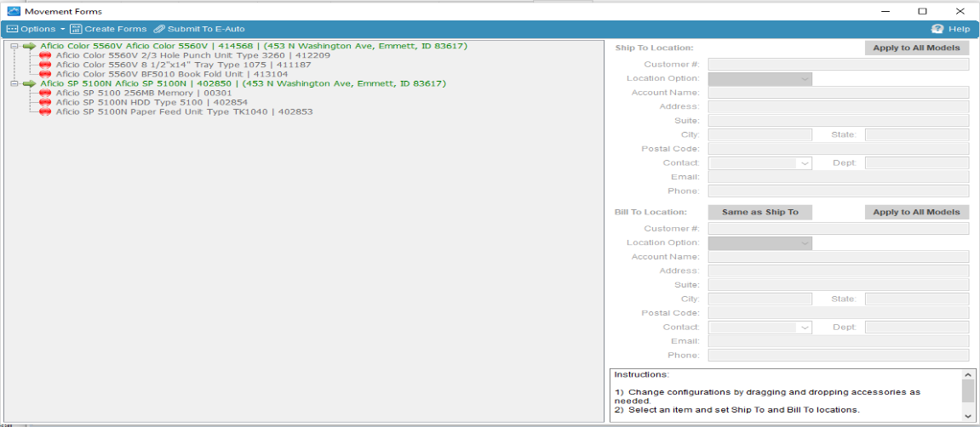
Task: Click the Bill To Address field
Action: (x=838, y=271)
